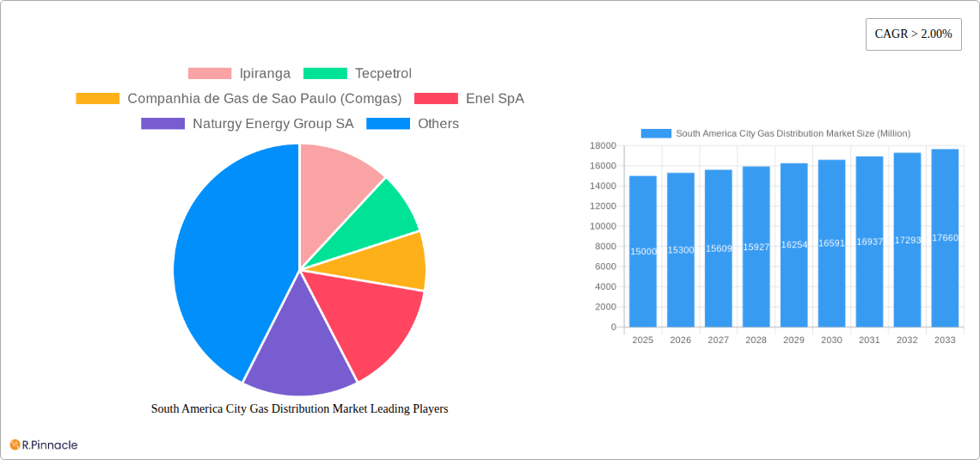
Task: Click the CAGR > 2.00% box
Action: click(913, 34)
